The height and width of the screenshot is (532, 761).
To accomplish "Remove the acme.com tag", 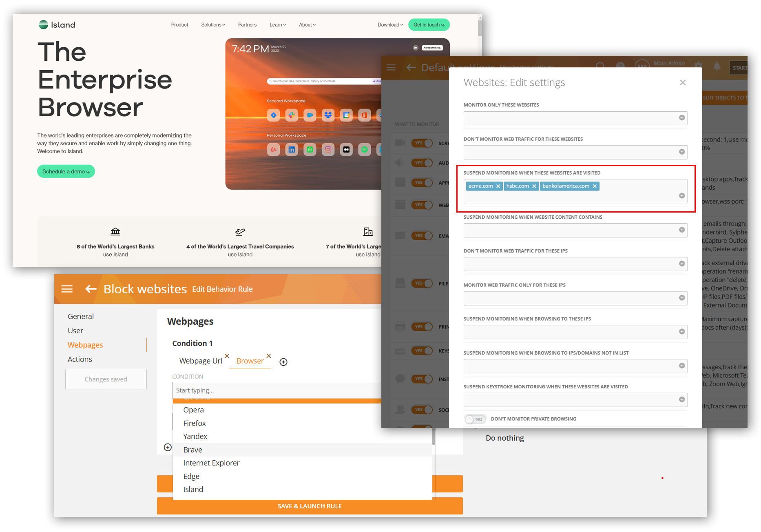I will coord(498,186).
